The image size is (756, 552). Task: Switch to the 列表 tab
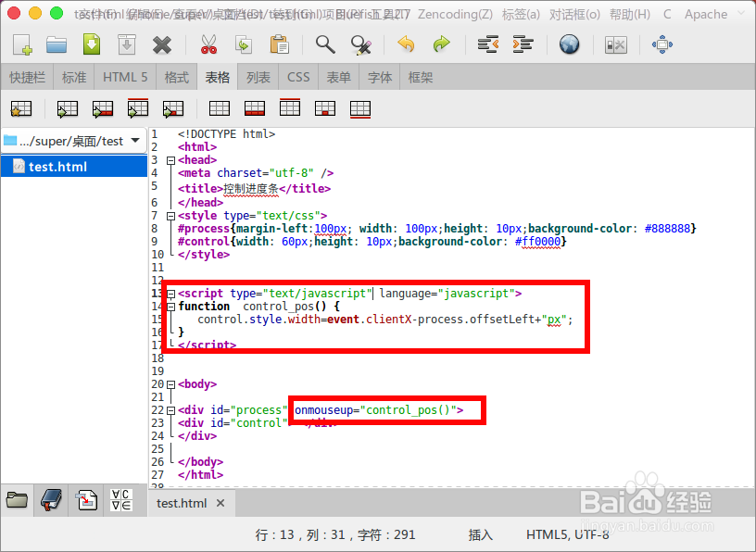[x=258, y=77]
